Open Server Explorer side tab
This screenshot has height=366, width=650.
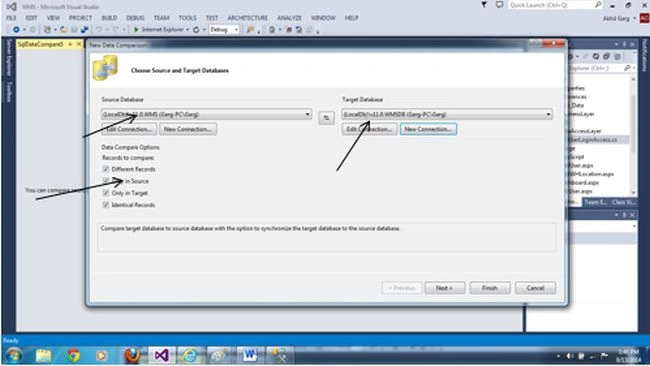pyautogui.click(x=8, y=58)
